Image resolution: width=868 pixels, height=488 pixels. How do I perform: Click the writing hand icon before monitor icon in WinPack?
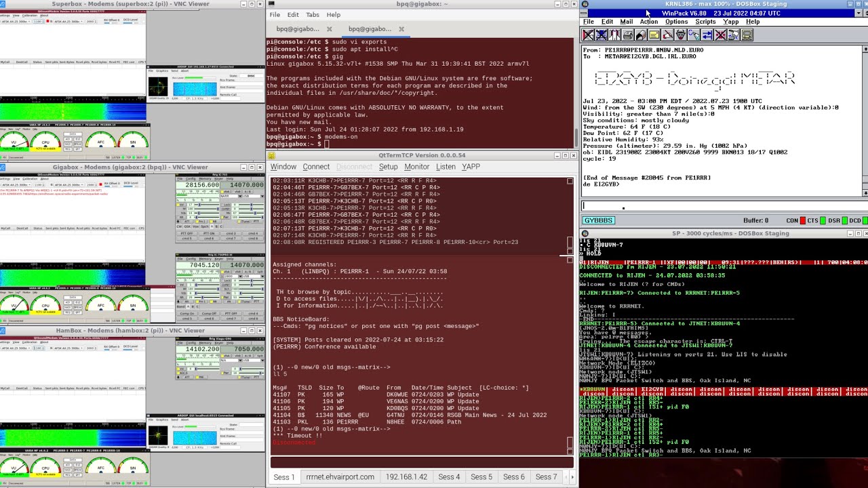[734, 35]
